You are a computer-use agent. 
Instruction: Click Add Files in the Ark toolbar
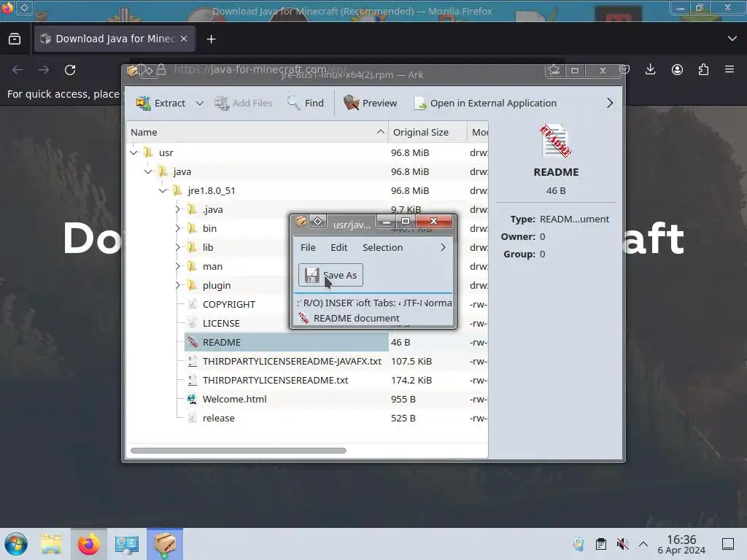coord(244,103)
